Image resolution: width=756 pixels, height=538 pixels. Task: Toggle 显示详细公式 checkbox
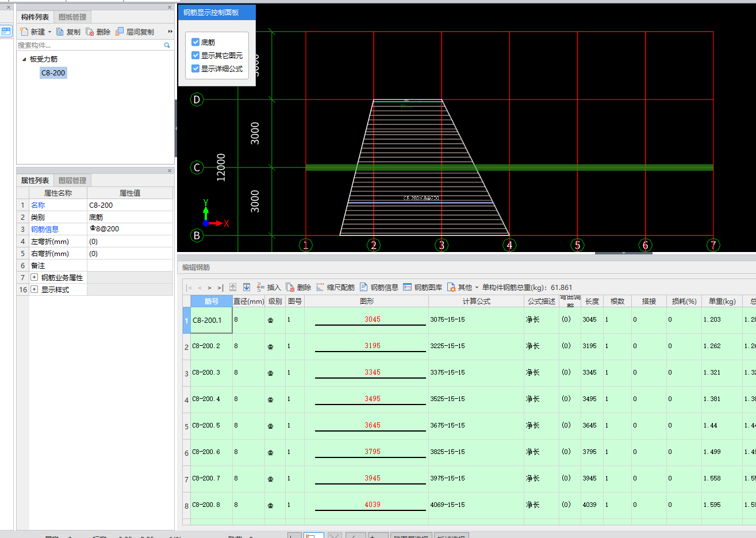pos(195,68)
